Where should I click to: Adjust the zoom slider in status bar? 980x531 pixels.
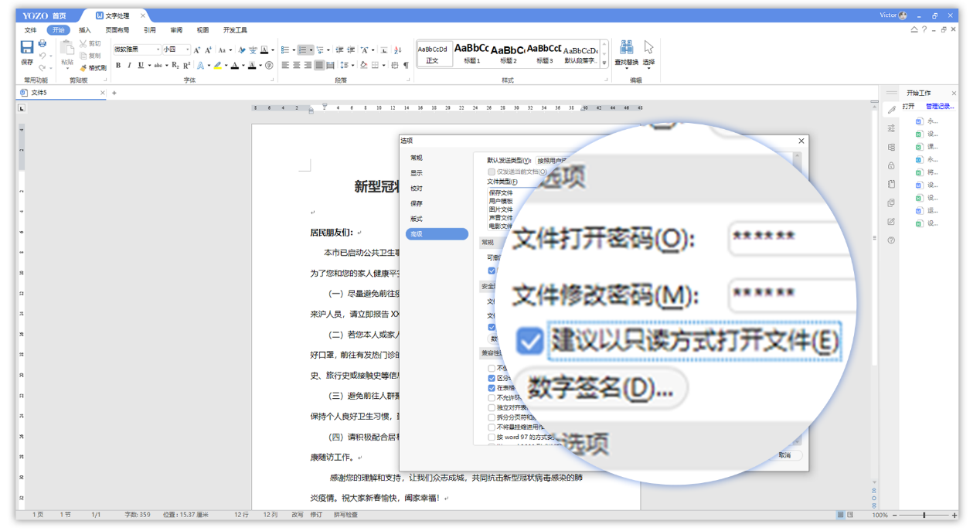coord(924,515)
